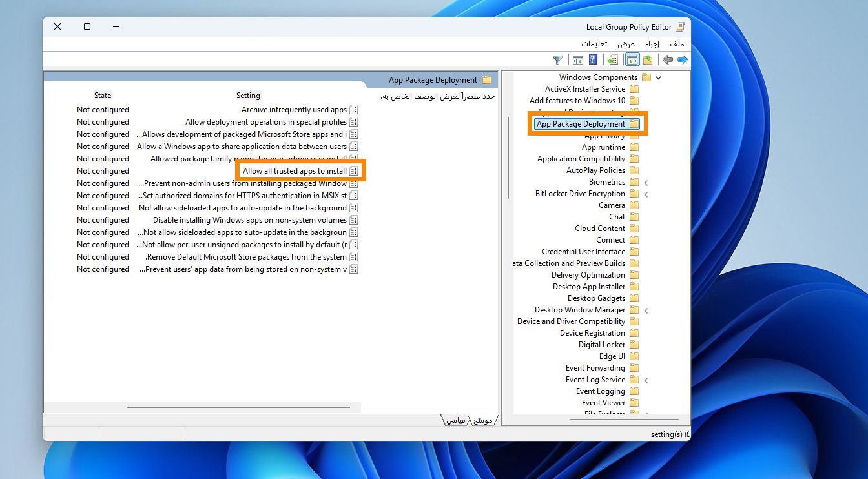Viewport: 868px width, 479px height.
Task: Click the policy icon for Allow all trusted apps to install
Action: click(353, 171)
